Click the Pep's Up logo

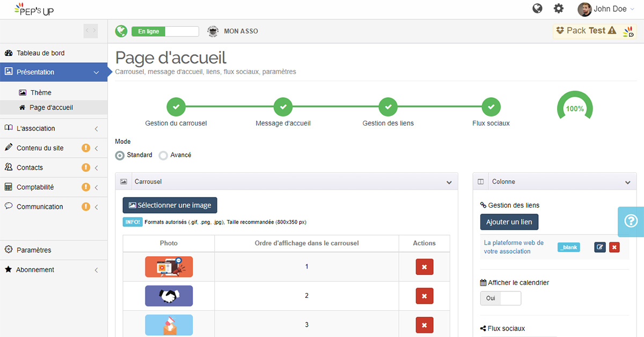pos(34,9)
